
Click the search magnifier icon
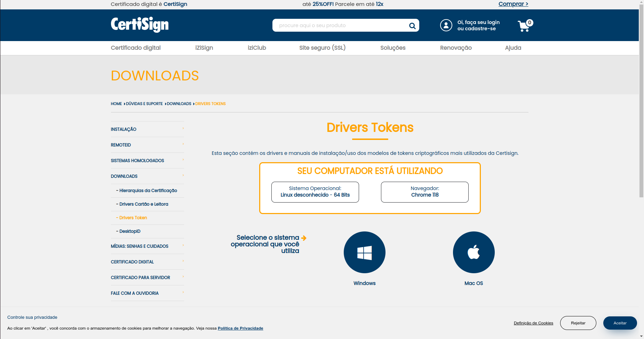pos(412,25)
